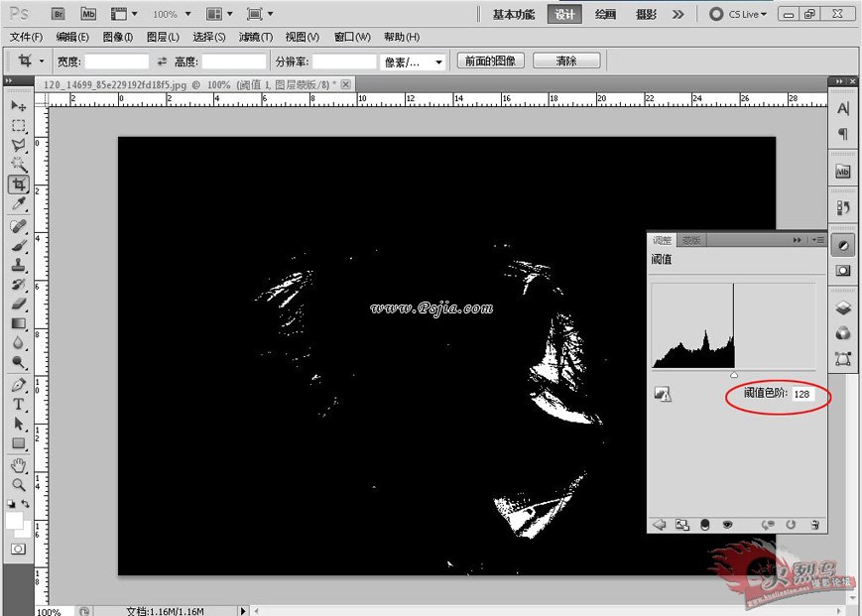This screenshot has height=616, width=862.
Task: Click the 前面的图像 button
Action: tap(490, 61)
